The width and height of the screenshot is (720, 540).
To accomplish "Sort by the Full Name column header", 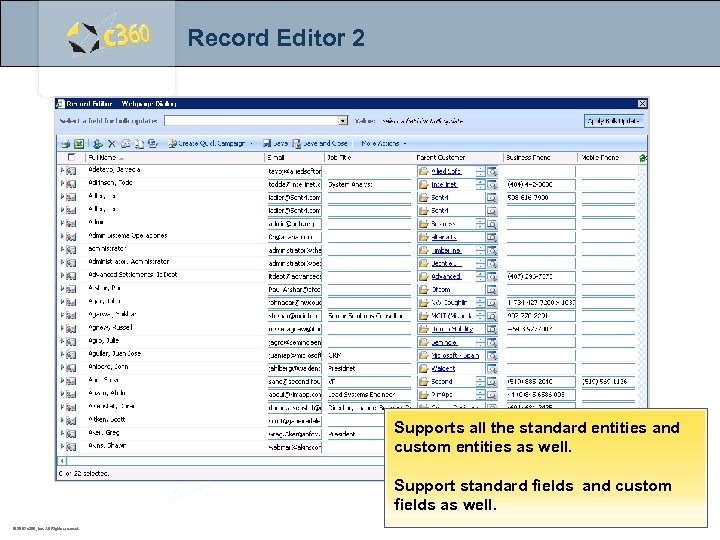I will tap(175, 158).
